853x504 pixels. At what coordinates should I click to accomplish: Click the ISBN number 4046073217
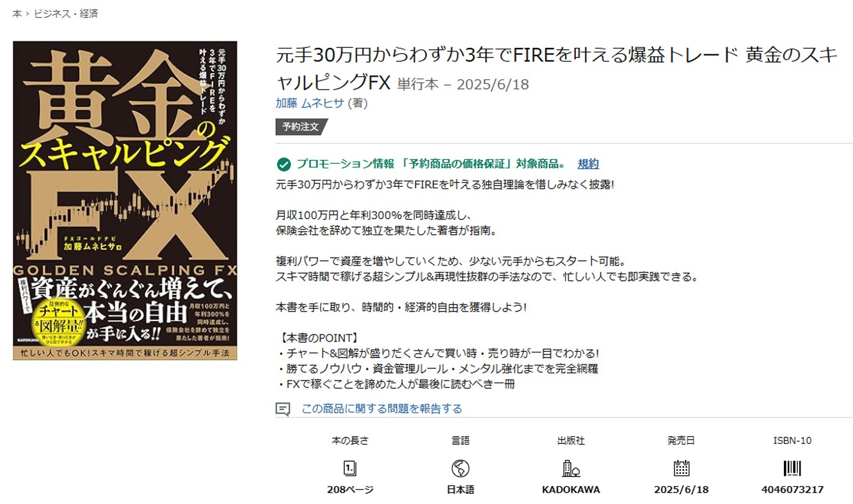[x=792, y=489]
